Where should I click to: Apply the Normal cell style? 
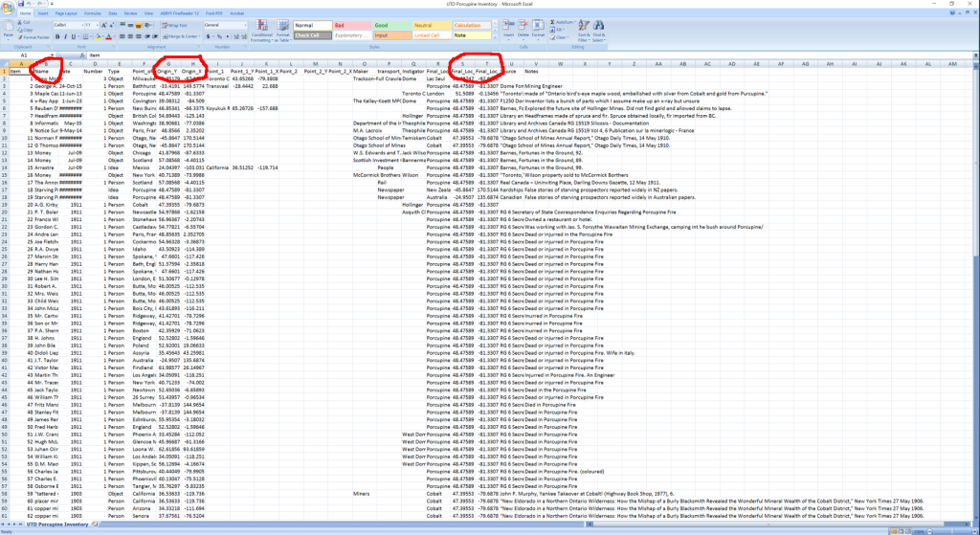click(x=313, y=26)
